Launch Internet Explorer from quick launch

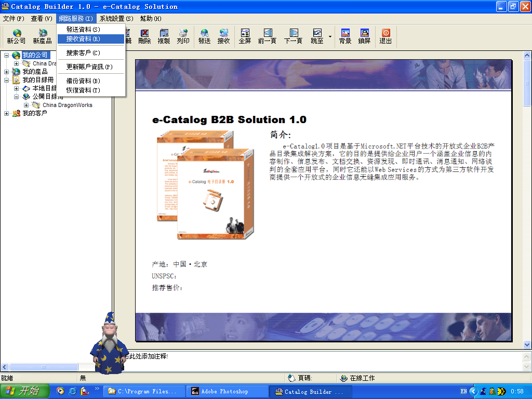pyautogui.click(x=72, y=391)
